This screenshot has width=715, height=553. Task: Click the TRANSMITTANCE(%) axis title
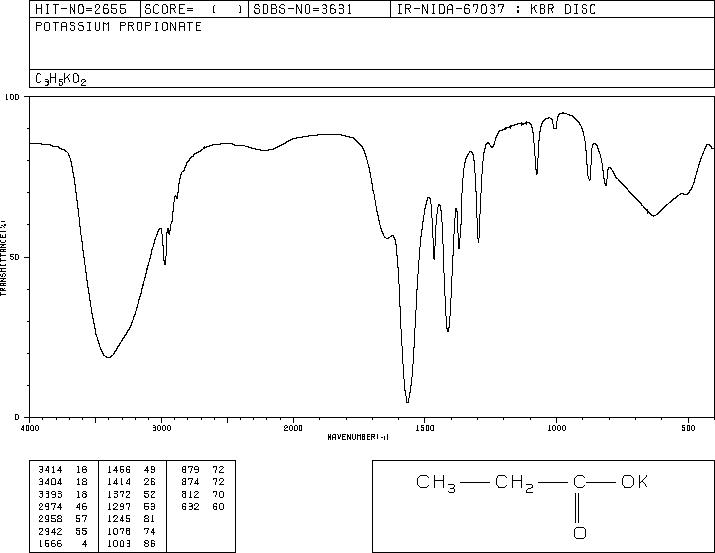pos(3,258)
